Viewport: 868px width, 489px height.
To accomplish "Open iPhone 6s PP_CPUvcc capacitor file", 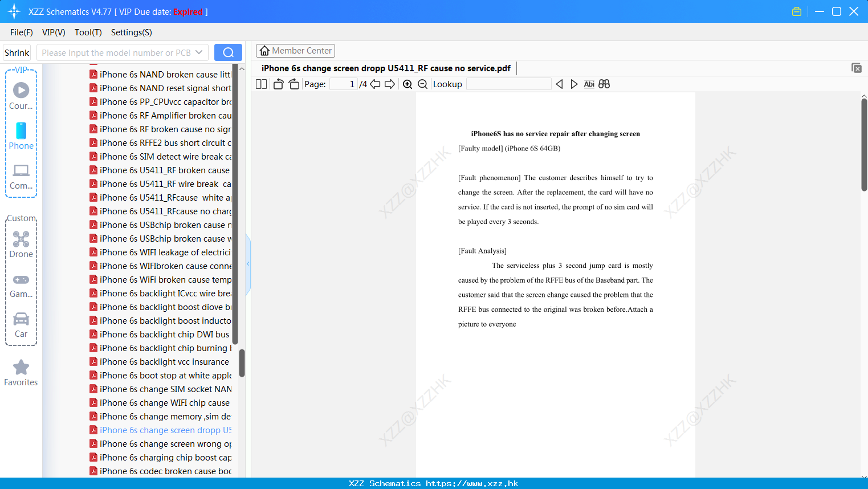I will [x=161, y=102].
